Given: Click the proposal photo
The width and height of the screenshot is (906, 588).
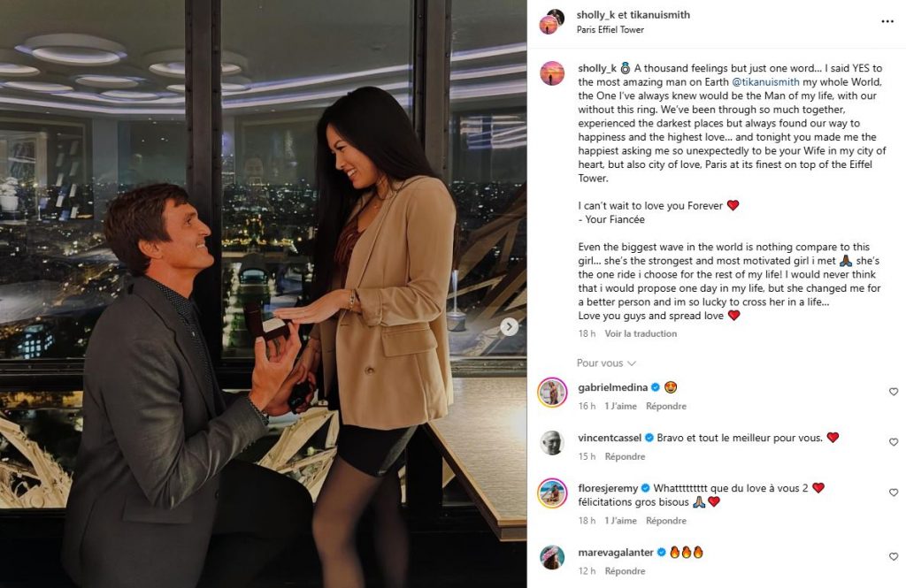Looking at the screenshot, I should click(263, 294).
